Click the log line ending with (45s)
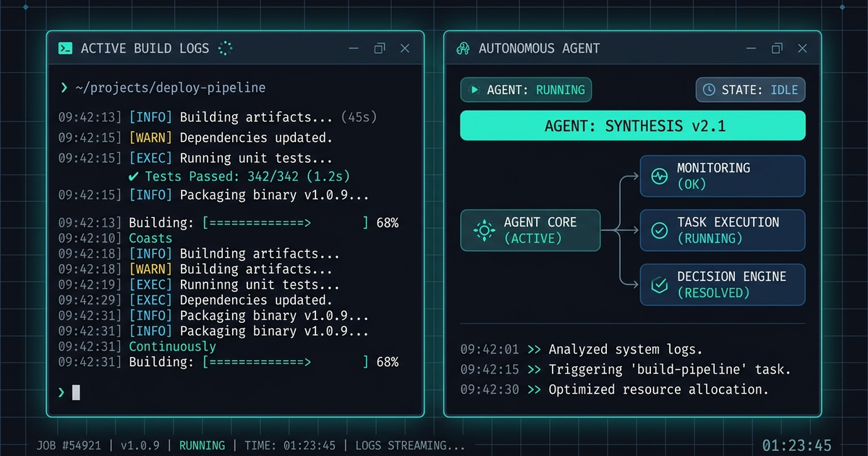The height and width of the screenshot is (456, 868). (218, 117)
